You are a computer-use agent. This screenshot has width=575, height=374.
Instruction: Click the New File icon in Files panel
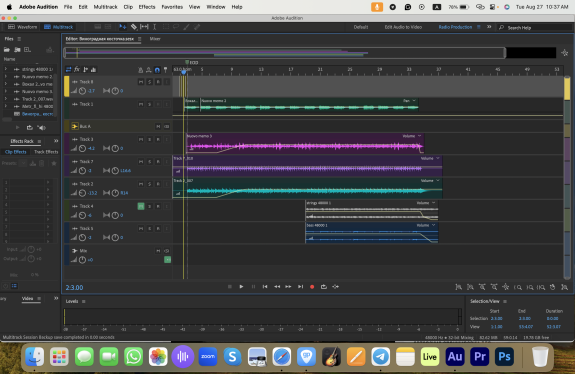point(27,50)
